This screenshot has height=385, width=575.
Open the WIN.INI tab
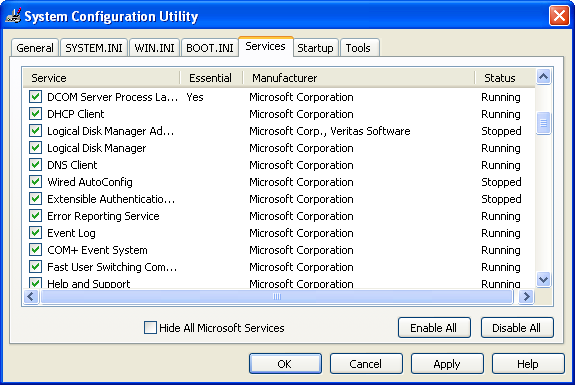click(154, 48)
